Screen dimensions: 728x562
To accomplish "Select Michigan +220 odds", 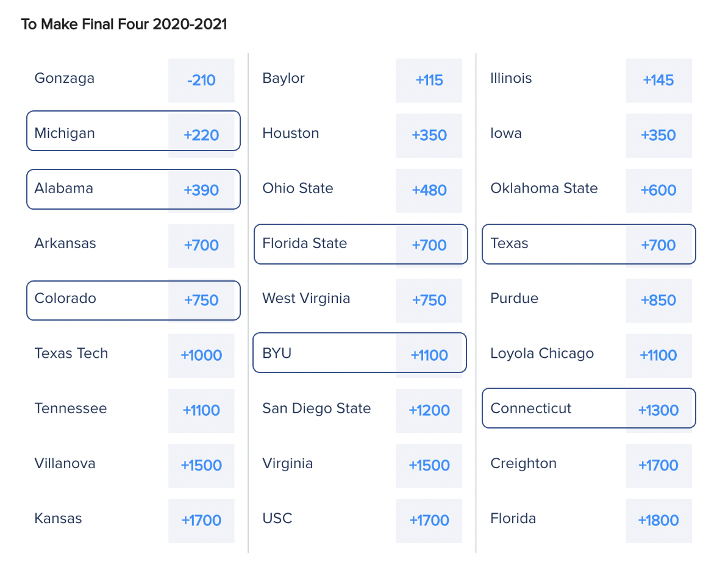I will (x=201, y=135).
